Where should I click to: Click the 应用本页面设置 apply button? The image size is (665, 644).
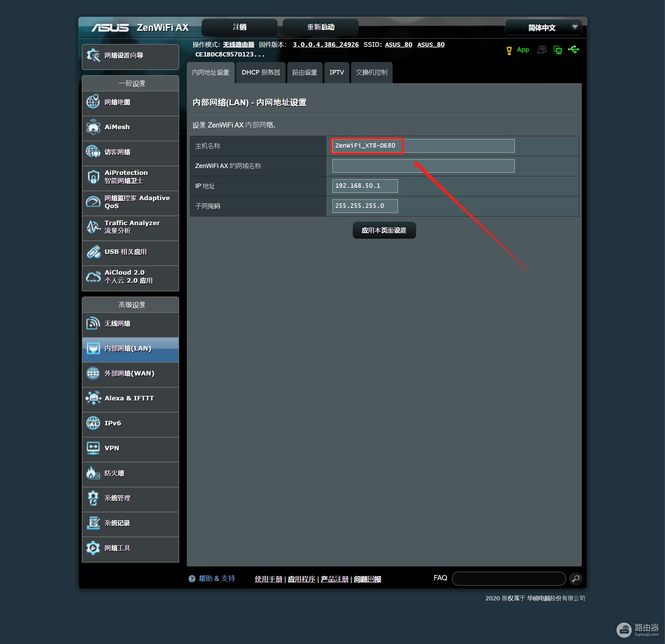coord(384,230)
